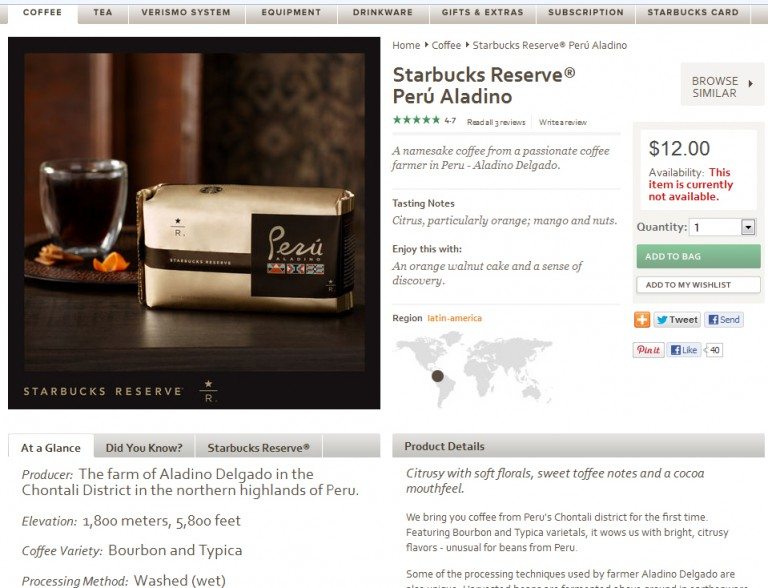Switch to the Starbucks Reserve® tab
This screenshot has height=588, width=768.
(x=258, y=447)
